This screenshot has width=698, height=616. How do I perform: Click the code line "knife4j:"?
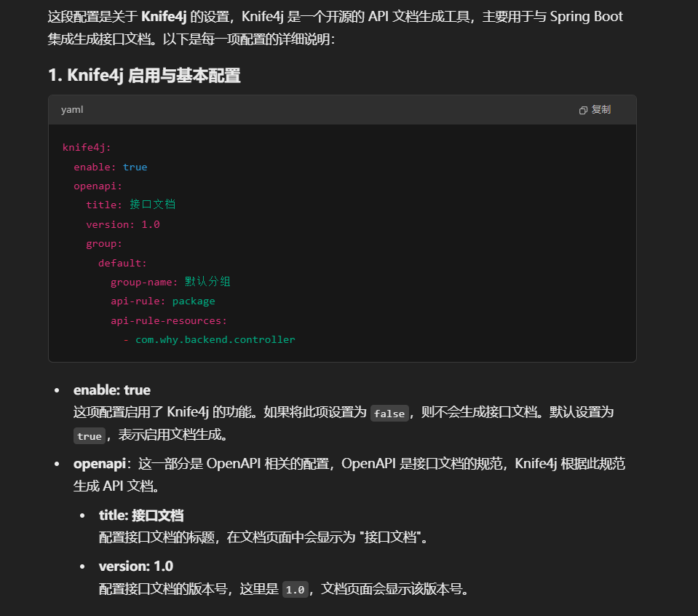[87, 147]
